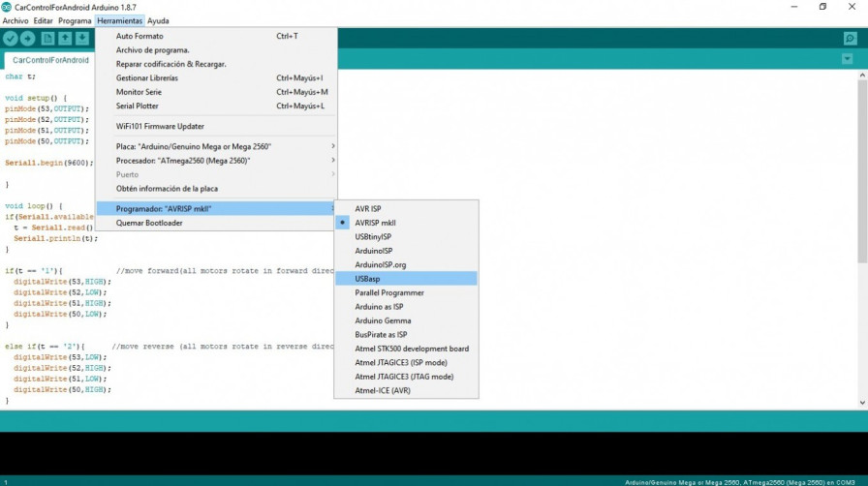The height and width of the screenshot is (486, 868).
Task: Select Atmel-ICE (AVR) programmer
Action: (383, 391)
